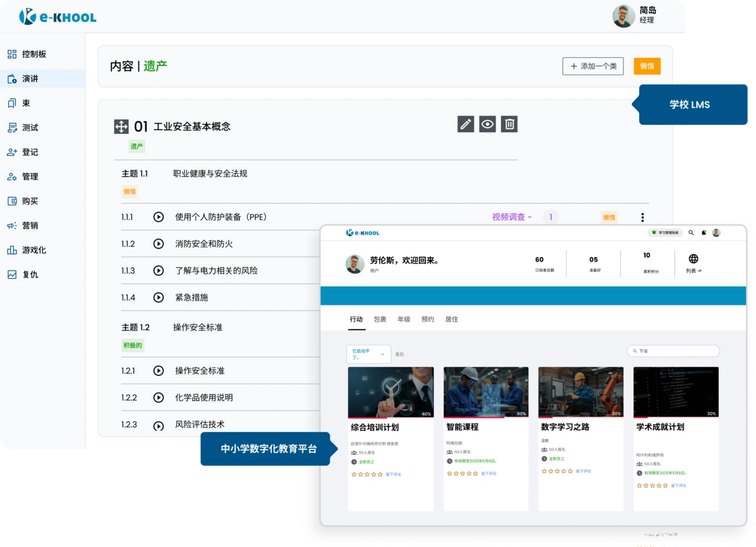Toggle preview with the eye icon on chapter 01
This screenshot has width=756, height=547.
pos(487,124)
